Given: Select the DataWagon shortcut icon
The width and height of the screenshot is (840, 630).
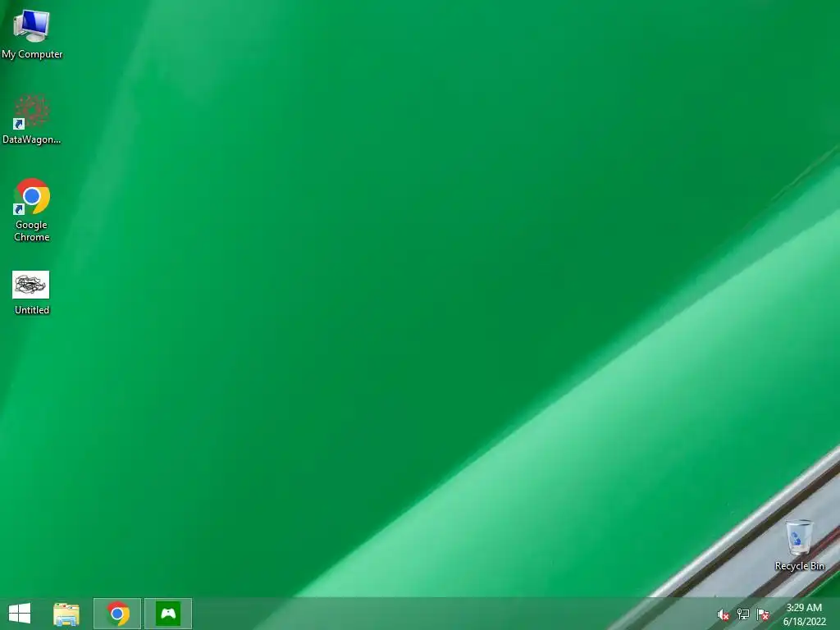Looking at the screenshot, I should tap(32, 112).
